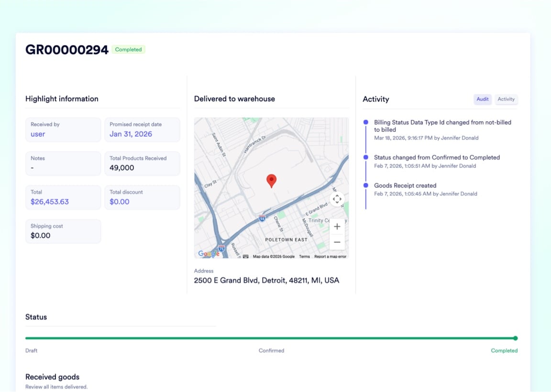Click the Hamtramck Dr street label on map
551x392 pixels.
[255, 144]
